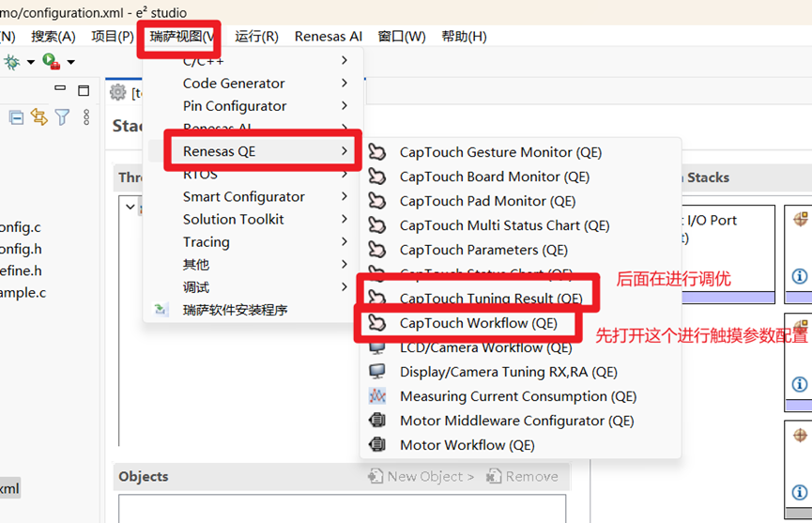
Task: Click info icon on I/O Port stack
Action: tap(800, 276)
